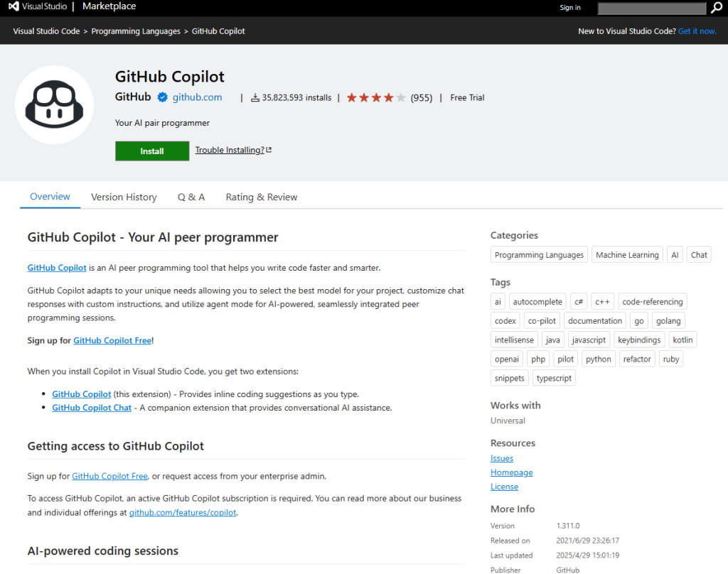Click the java tag
The height and width of the screenshot is (574, 728).
(552, 340)
